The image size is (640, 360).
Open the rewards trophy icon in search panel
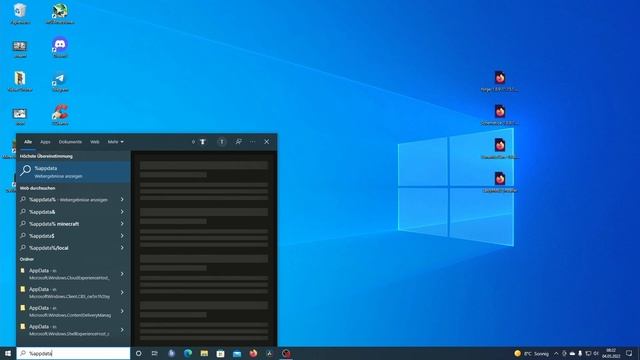click(x=202, y=142)
